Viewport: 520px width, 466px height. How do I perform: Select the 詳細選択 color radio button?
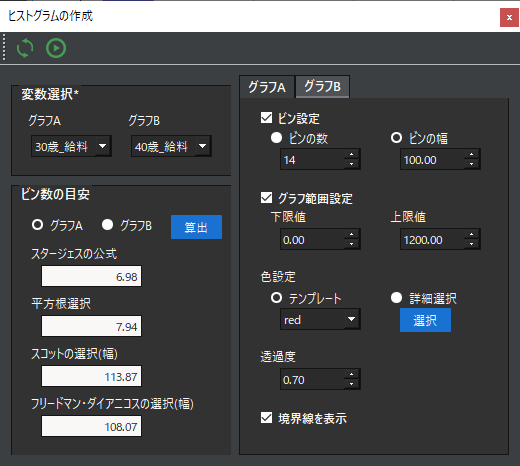pos(396,298)
